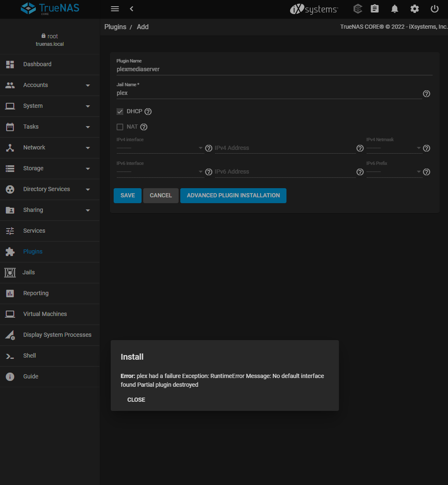Open the Services page
Viewport: 448px width, 485px height.
pos(50,231)
